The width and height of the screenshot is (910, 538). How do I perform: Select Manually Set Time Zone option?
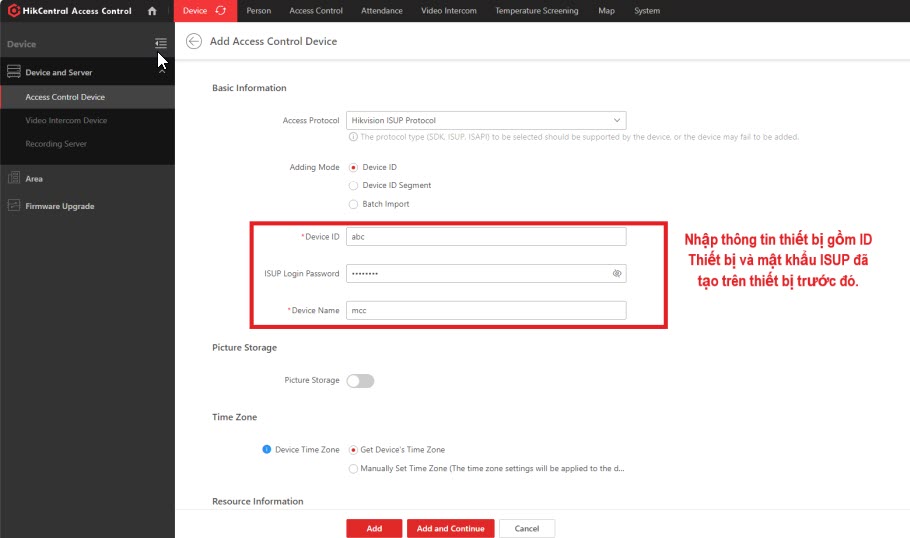(353, 468)
